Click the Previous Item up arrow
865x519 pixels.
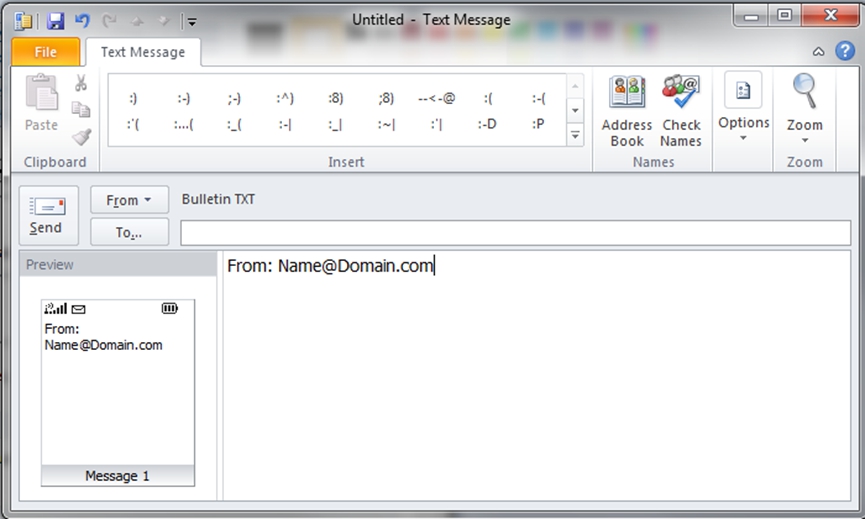pyautogui.click(x=137, y=22)
